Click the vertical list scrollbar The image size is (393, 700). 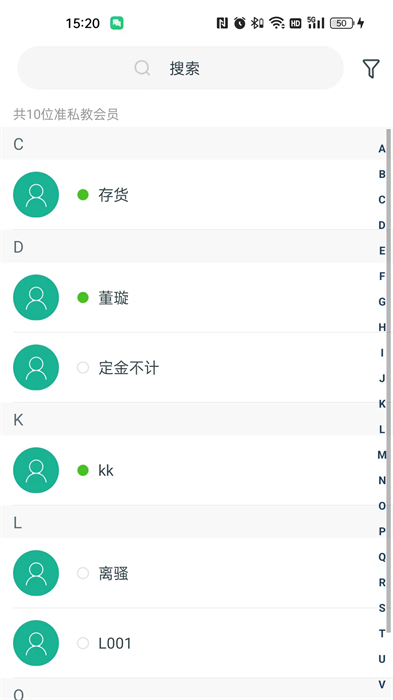pos(389,379)
